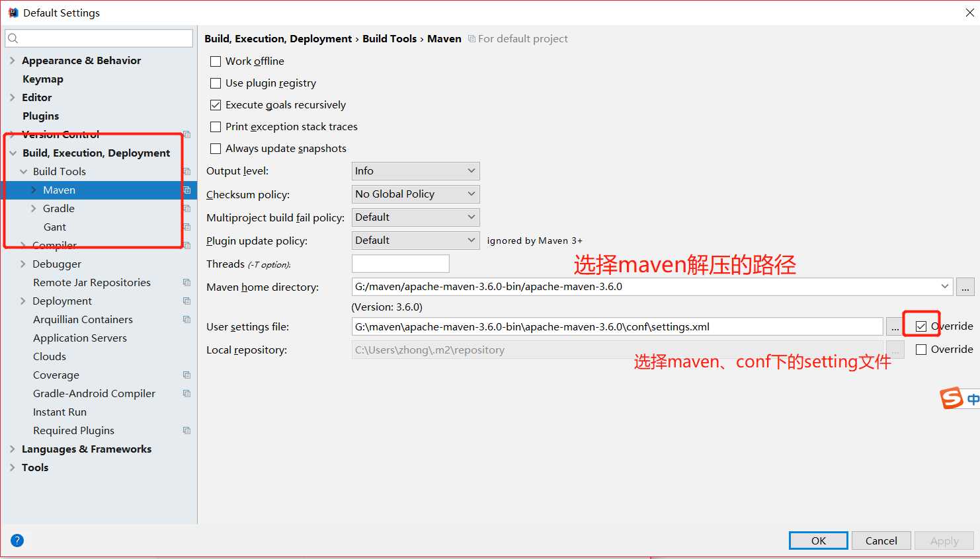This screenshot has height=559, width=980.
Task: Browse for User settings file
Action: (895, 326)
